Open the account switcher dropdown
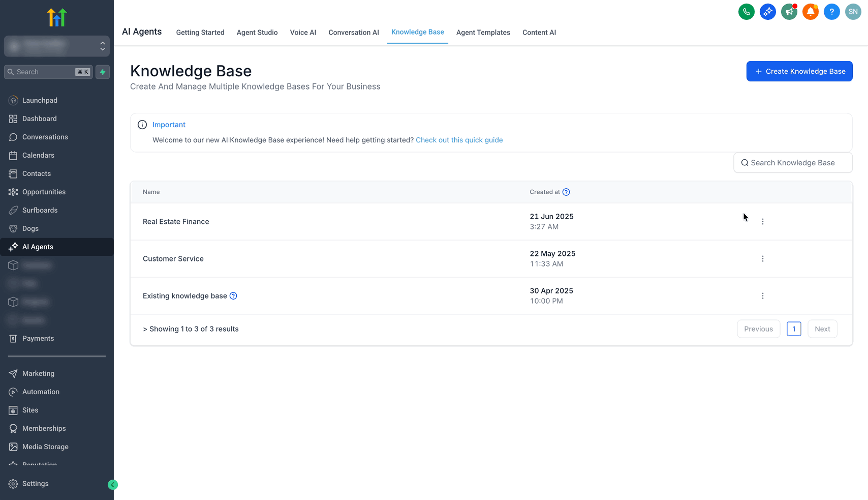Image resolution: width=868 pixels, height=500 pixels. (57, 46)
